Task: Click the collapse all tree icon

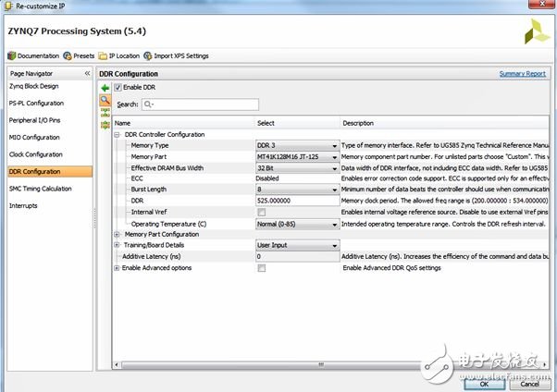Action: coord(105,113)
